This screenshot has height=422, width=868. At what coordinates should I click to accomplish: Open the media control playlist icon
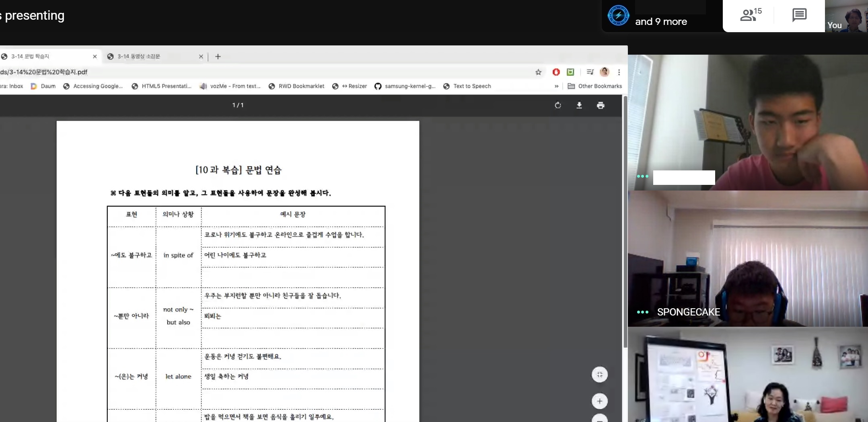[x=590, y=72]
